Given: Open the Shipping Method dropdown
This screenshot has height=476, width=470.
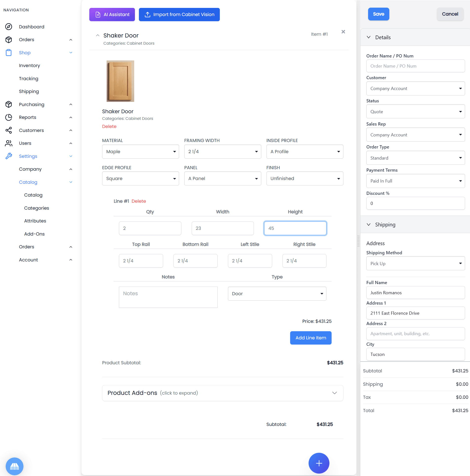Looking at the screenshot, I should point(415,263).
